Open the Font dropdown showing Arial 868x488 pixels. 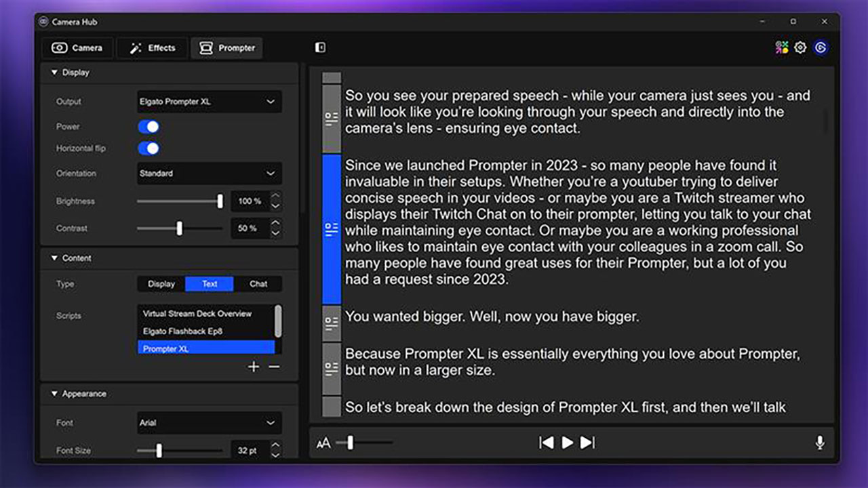coord(209,423)
